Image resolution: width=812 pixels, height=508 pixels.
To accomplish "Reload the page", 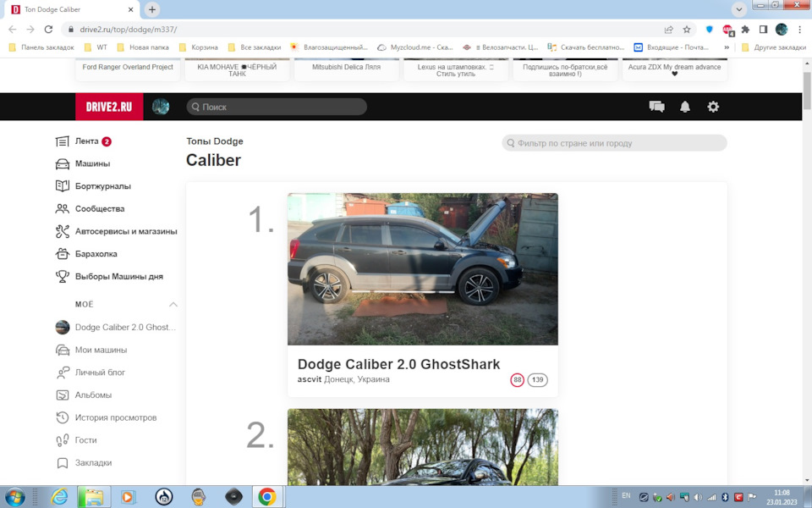I will point(48,30).
